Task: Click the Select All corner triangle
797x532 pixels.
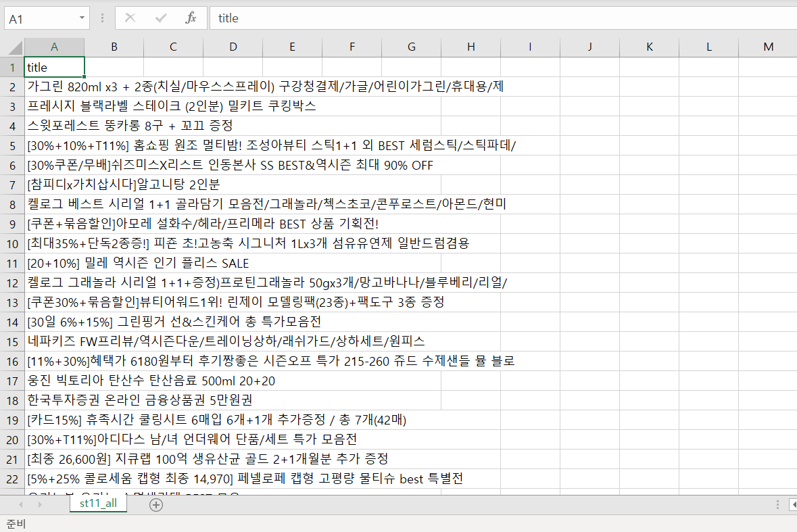Action: click(12, 47)
